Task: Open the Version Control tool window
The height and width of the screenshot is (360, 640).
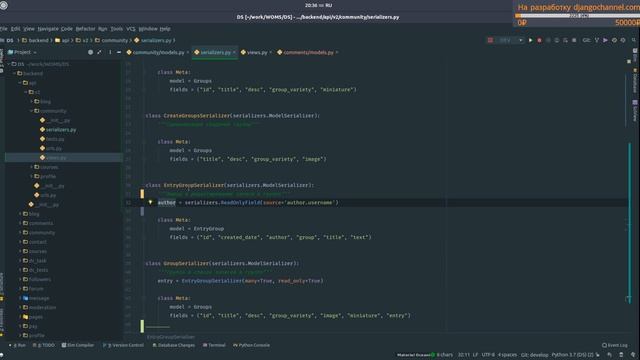Action: pos(123,345)
